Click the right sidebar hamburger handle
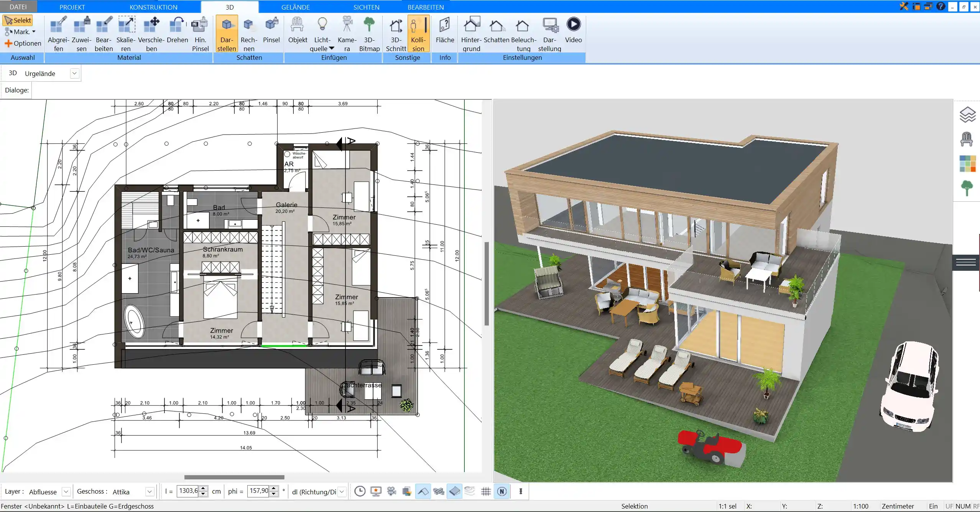 point(966,262)
